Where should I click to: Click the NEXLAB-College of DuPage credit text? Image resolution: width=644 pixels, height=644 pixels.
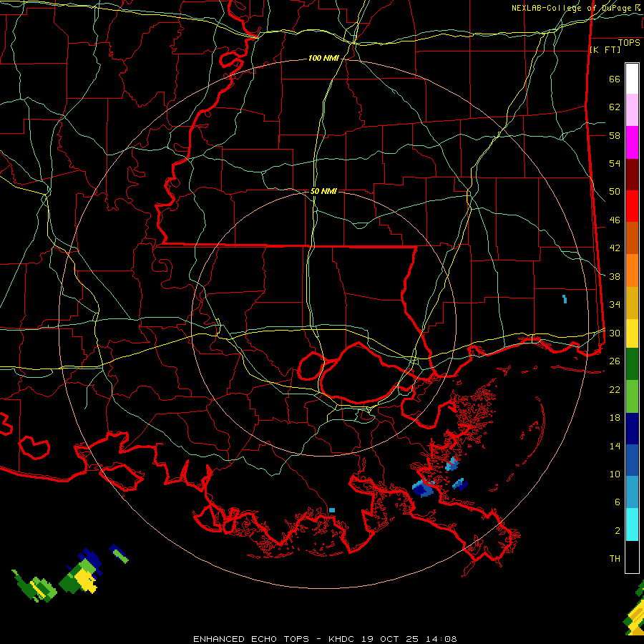(571, 8)
